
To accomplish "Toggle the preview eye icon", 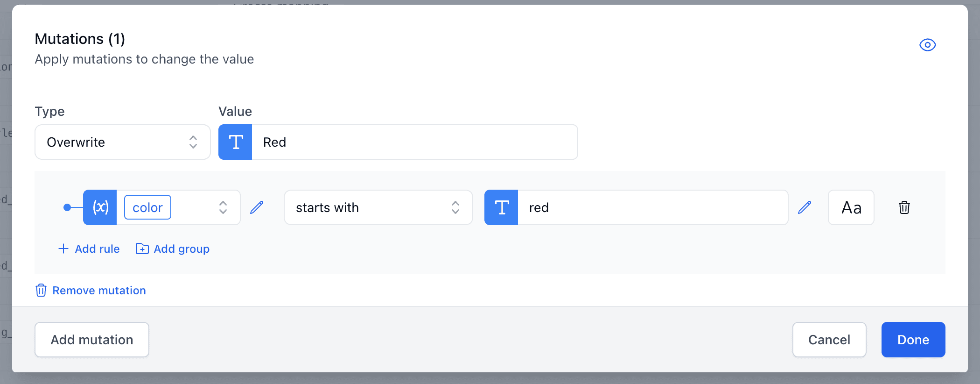I will coord(928,45).
